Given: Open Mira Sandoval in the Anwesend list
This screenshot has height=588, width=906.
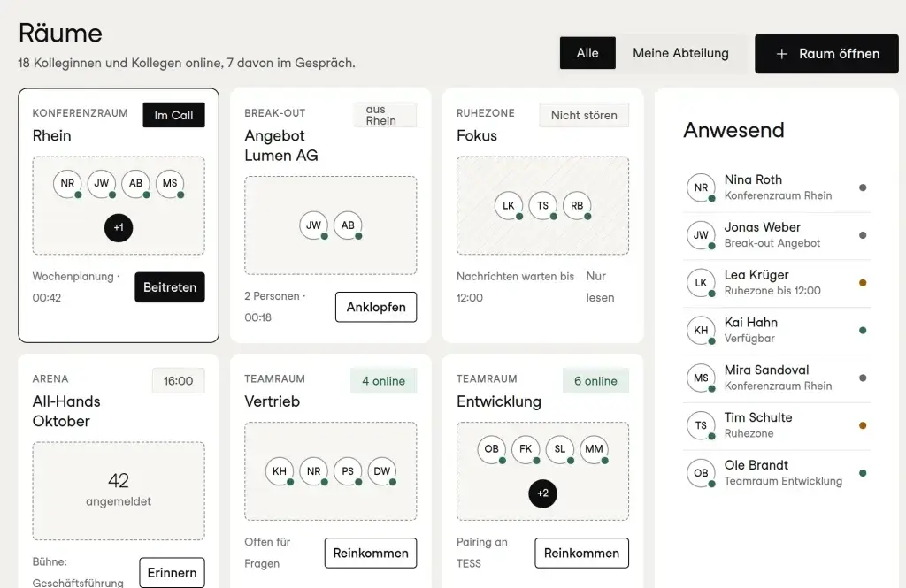Looking at the screenshot, I should coord(777,378).
